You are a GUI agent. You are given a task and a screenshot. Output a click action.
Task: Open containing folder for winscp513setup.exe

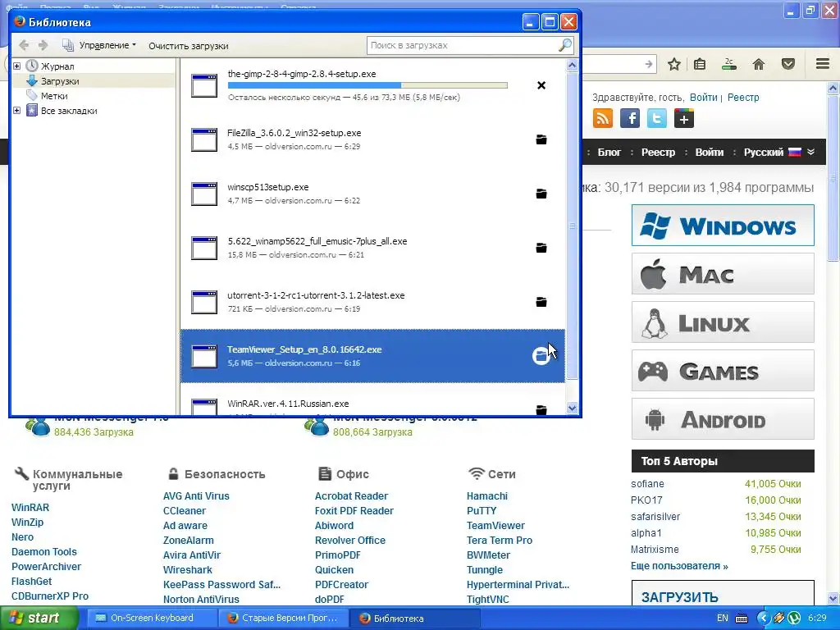pyautogui.click(x=541, y=194)
